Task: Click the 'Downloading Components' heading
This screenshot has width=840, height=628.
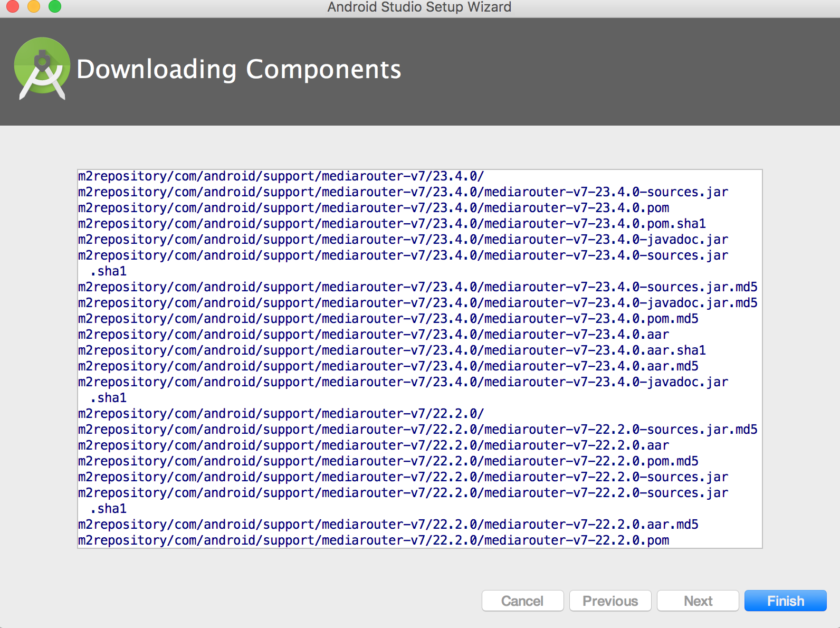Action: (x=239, y=69)
